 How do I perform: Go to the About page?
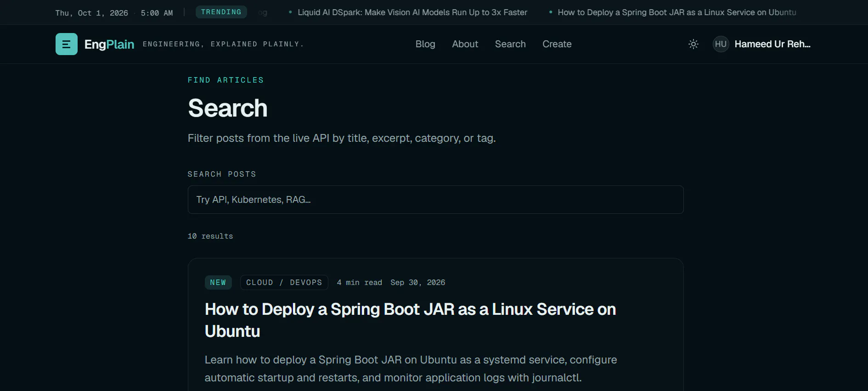coord(465,44)
